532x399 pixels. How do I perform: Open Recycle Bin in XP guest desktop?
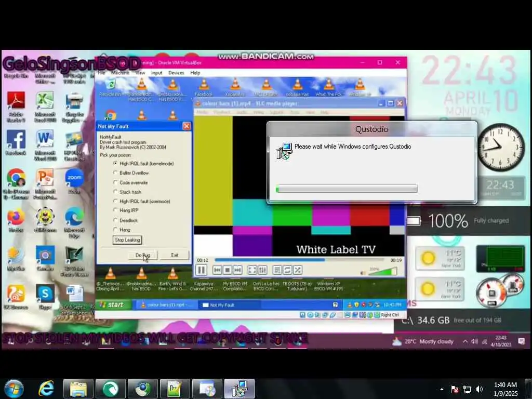click(x=111, y=87)
